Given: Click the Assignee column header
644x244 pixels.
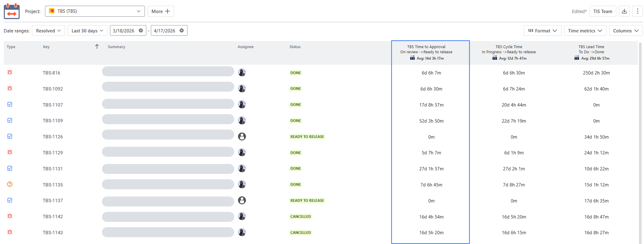Looking at the screenshot, I should [245, 47].
